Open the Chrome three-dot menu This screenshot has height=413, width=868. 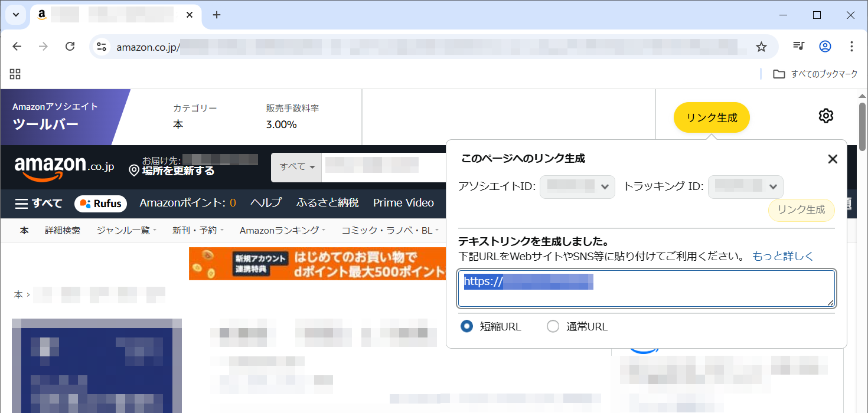pos(851,47)
